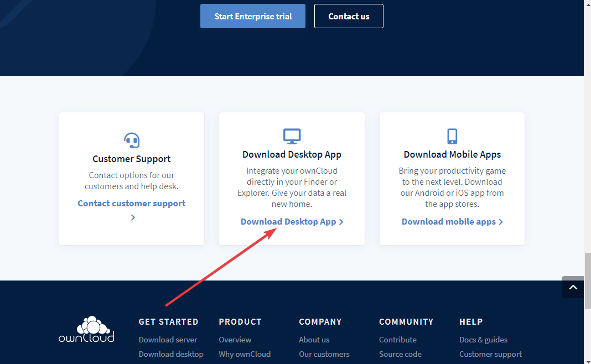Click the Customer Support headset icon
This screenshot has width=591, height=364.
coord(132,140)
